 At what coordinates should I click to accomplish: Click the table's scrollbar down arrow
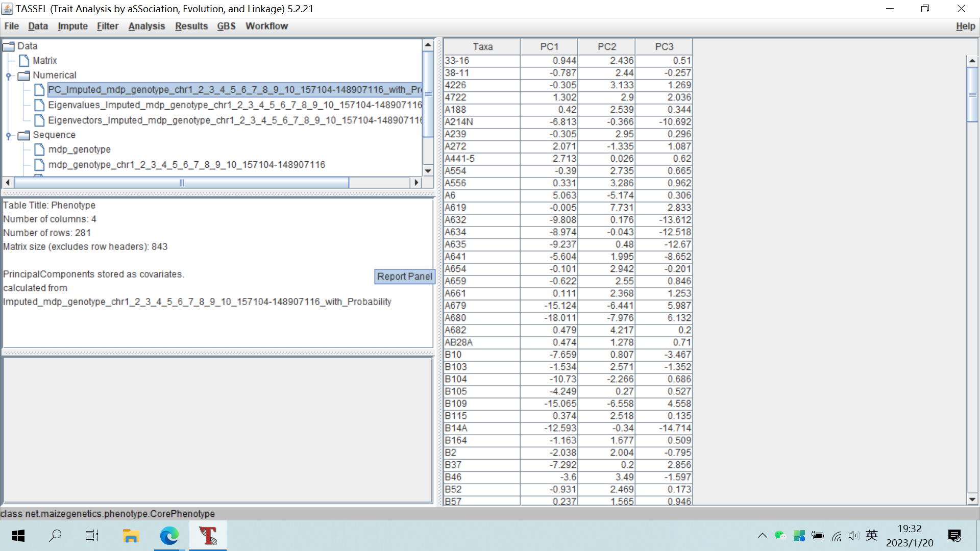[x=973, y=500]
